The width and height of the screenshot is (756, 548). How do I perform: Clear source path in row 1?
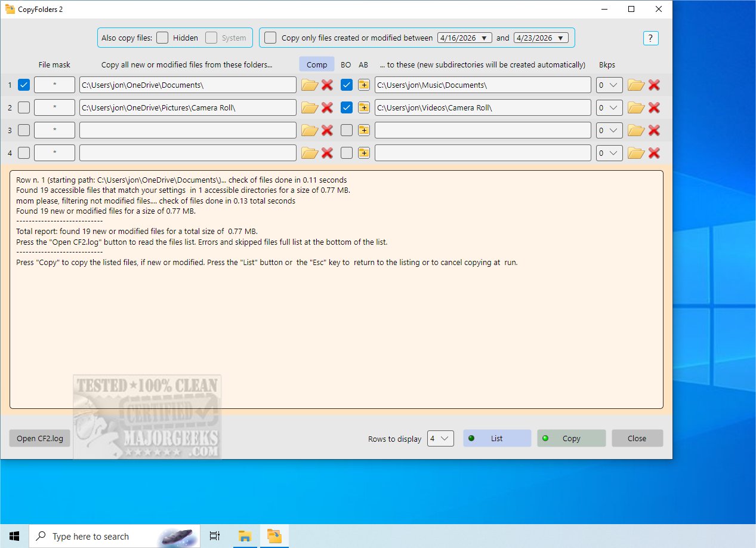point(327,85)
